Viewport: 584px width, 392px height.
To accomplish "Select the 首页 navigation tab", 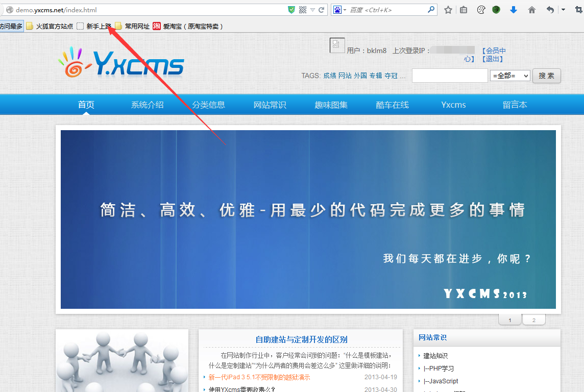I will click(86, 105).
